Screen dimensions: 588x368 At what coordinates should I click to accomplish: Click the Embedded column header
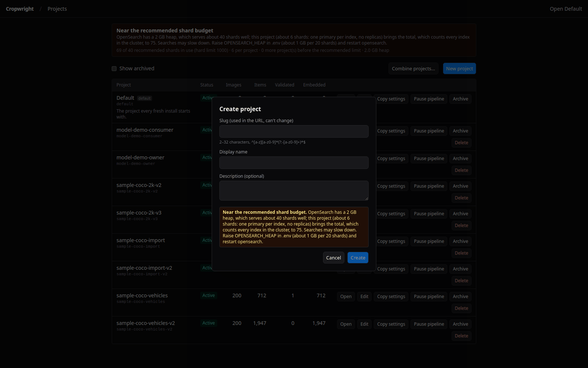click(314, 85)
